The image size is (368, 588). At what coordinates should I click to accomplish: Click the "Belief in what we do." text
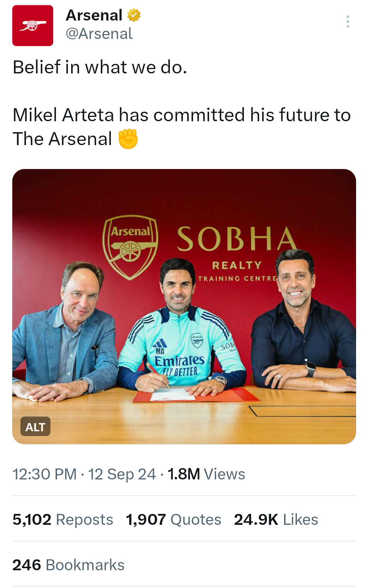[x=100, y=67]
